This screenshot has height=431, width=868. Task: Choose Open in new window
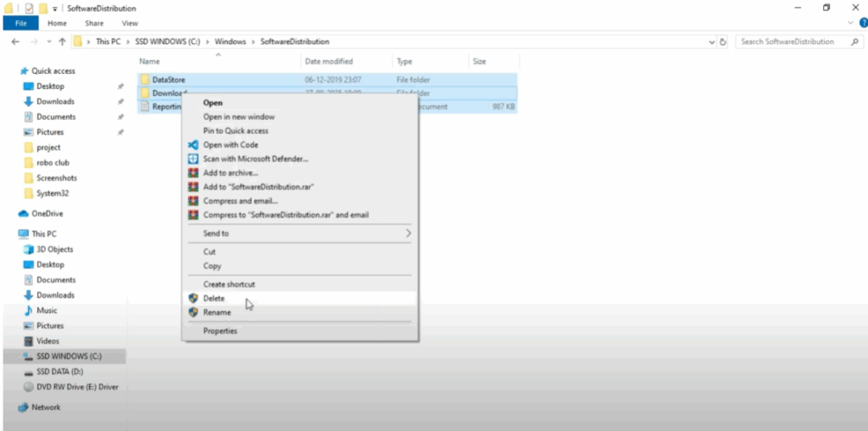299,117
